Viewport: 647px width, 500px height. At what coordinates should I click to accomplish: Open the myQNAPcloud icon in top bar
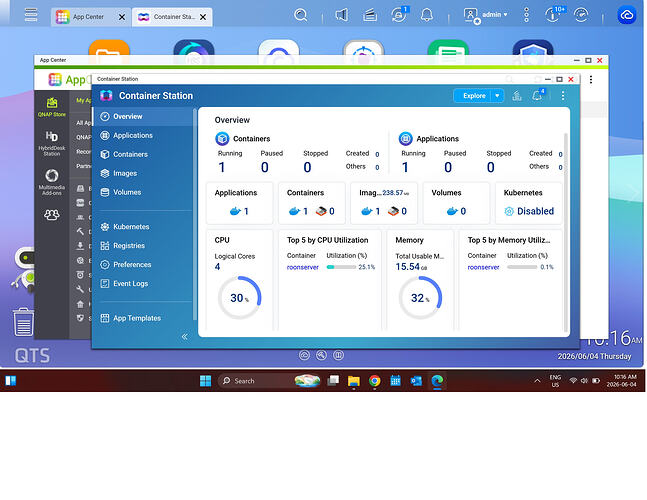pos(626,16)
